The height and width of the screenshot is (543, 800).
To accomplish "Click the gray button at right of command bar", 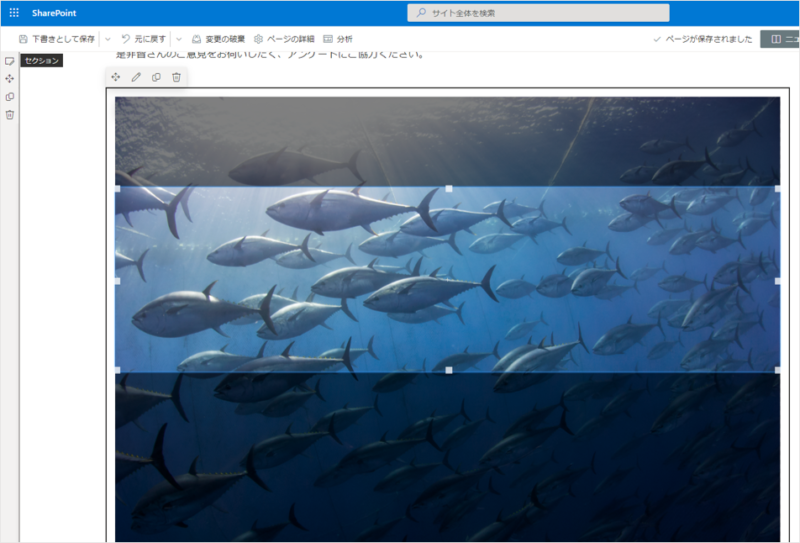I will pyautogui.click(x=780, y=39).
